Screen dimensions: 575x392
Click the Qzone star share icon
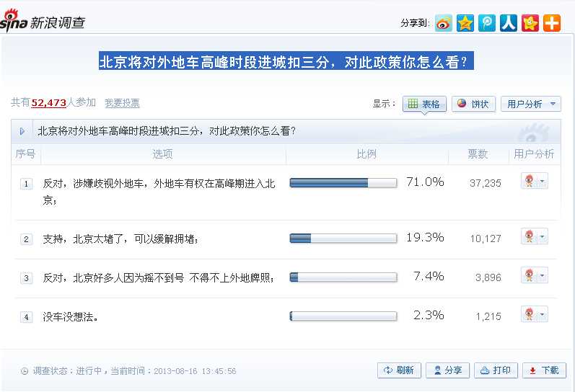[465, 24]
